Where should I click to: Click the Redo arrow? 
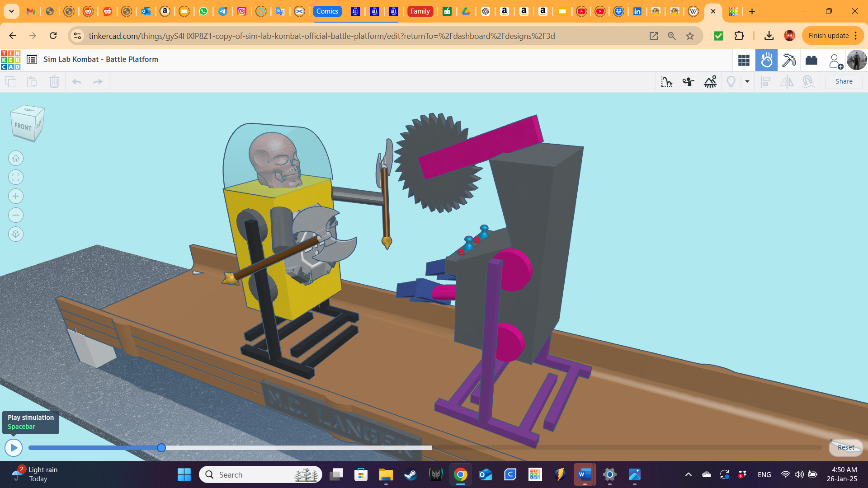click(98, 82)
